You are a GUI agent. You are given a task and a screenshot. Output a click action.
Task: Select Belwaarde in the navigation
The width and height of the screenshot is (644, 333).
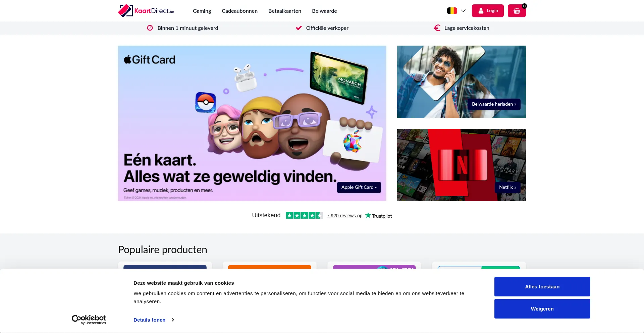point(324,11)
